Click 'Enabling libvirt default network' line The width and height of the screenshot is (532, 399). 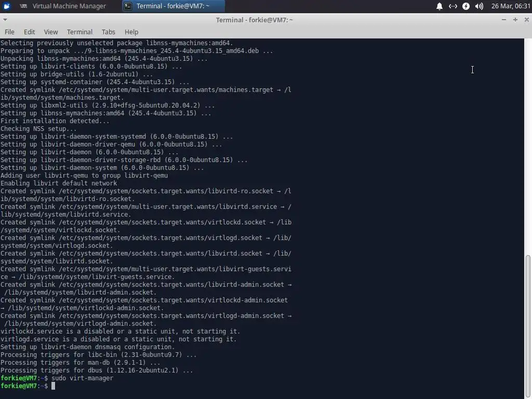click(59, 183)
